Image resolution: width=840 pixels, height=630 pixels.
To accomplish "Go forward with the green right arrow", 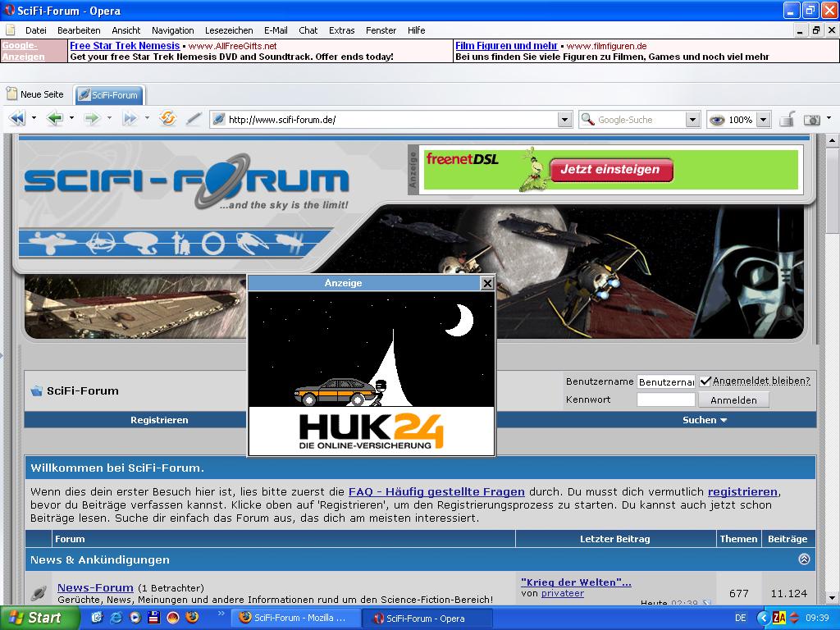I will point(92,118).
